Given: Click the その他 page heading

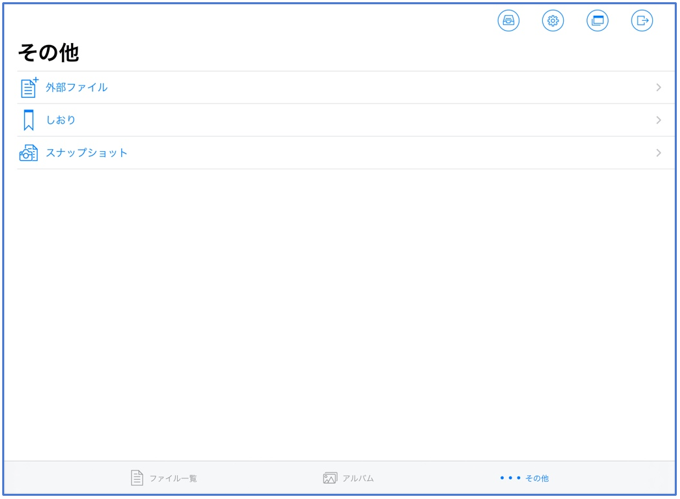Looking at the screenshot, I should pyautogui.click(x=48, y=52).
